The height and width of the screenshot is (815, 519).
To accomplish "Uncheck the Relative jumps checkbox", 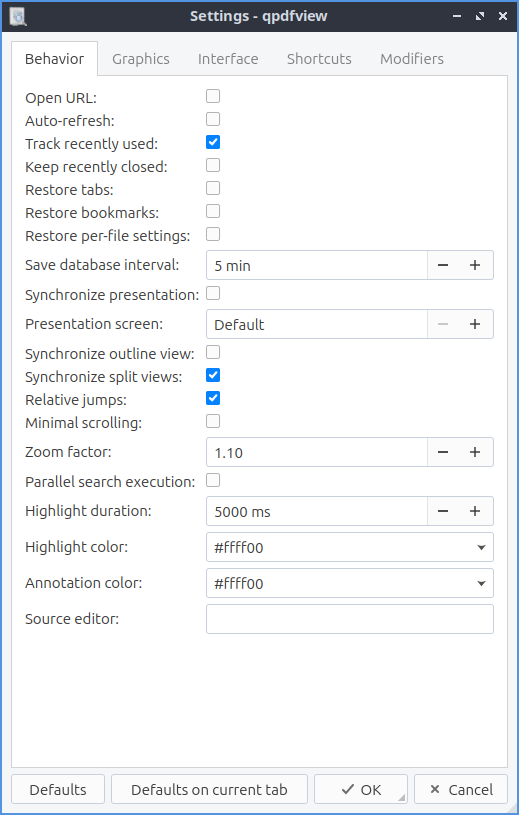I will tap(213, 398).
